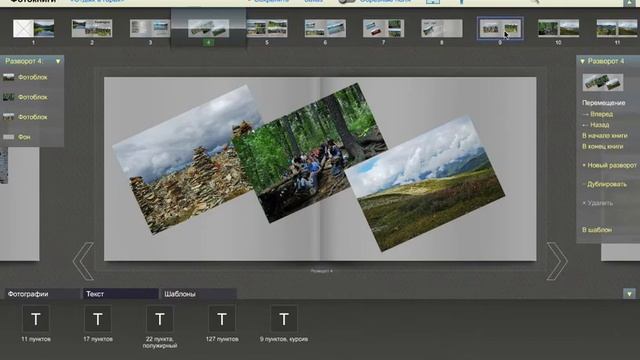The height and width of the screenshot is (360, 640).
Task: Open the Шаблоны tab
Action: point(198,294)
